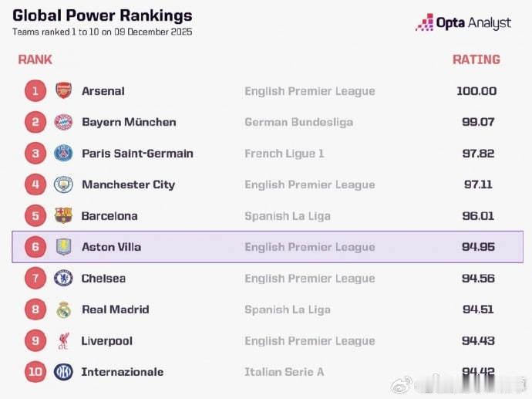Click the Arsenal club crest
This screenshot has height=399, width=532.
pos(63,91)
